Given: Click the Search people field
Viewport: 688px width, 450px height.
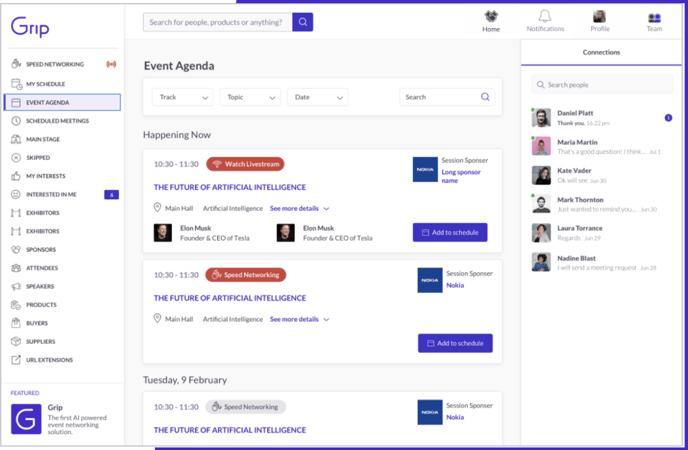Looking at the screenshot, I should [x=602, y=85].
